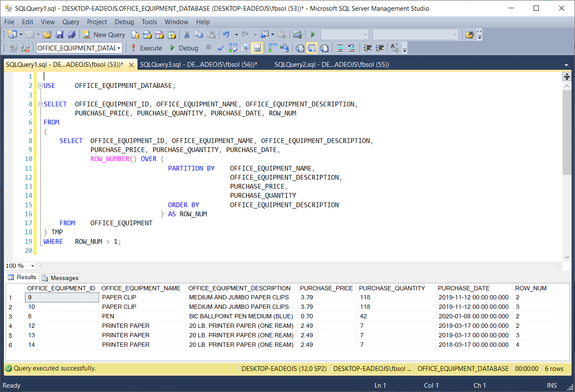Open the Query menu
This screenshot has height=392, width=575.
(x=71, y=22)
